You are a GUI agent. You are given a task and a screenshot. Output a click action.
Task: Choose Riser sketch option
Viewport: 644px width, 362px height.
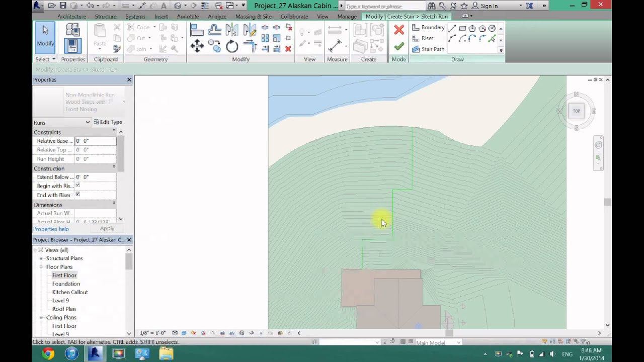pyautogui.click(x=423, y=38)
